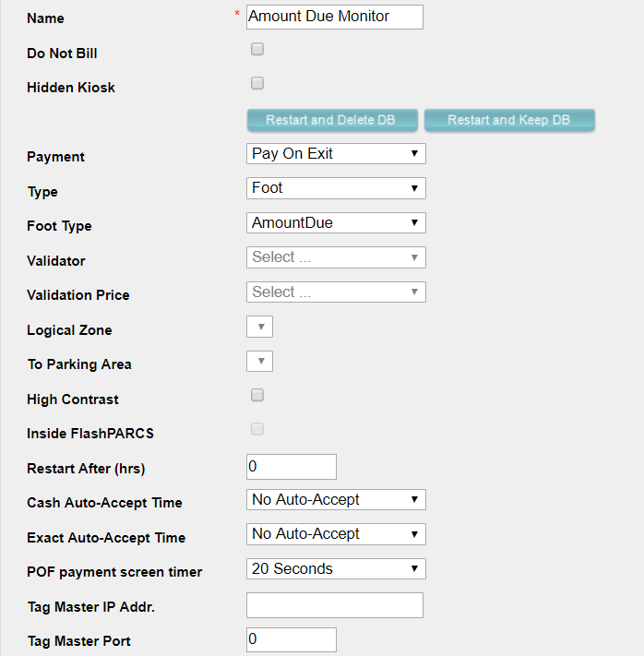Screen dimensions: 644x656
Task: Enable the Do Not Bill checkbox
Action: pyautogui.click(x=257, y=49)
